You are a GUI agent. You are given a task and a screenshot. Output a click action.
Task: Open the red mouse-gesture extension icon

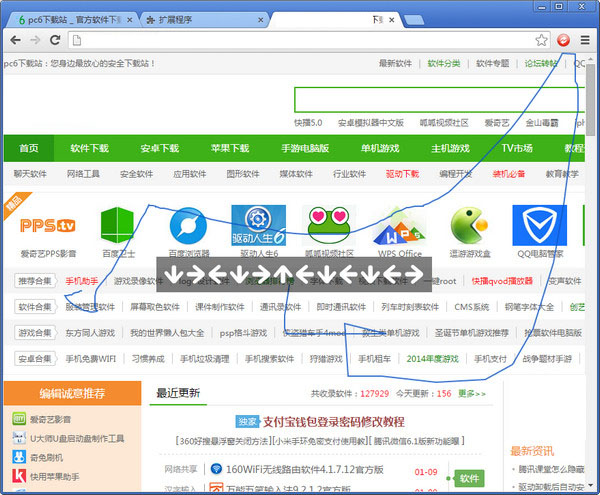563,40
